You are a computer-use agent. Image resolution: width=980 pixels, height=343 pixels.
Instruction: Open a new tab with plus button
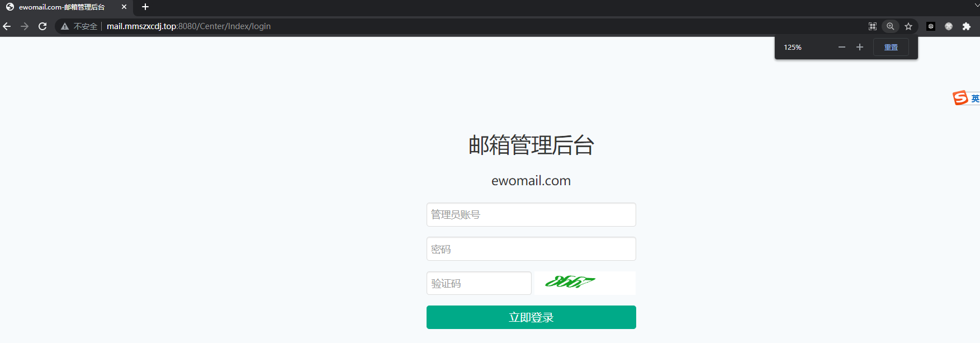tap(145, 7)
